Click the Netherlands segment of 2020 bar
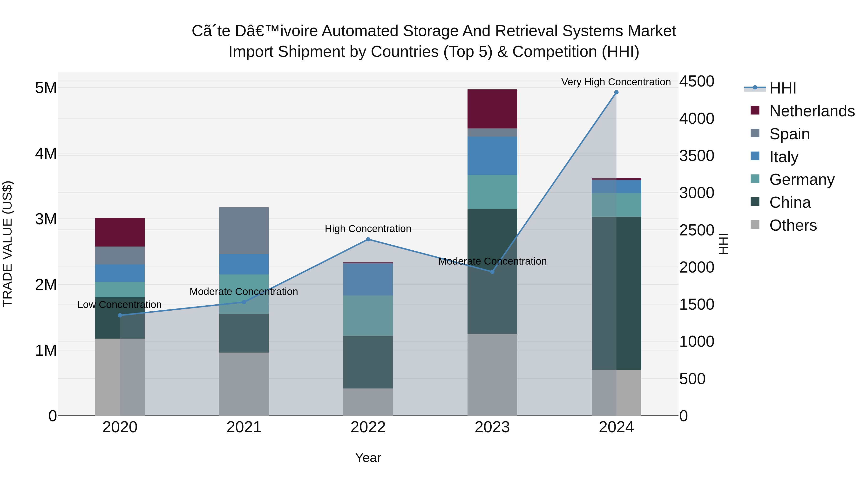868x488 pixels. (120, 232)
